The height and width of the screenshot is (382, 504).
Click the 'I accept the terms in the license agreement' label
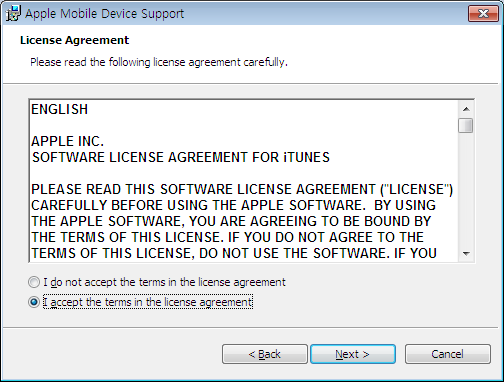click(148, 302)
